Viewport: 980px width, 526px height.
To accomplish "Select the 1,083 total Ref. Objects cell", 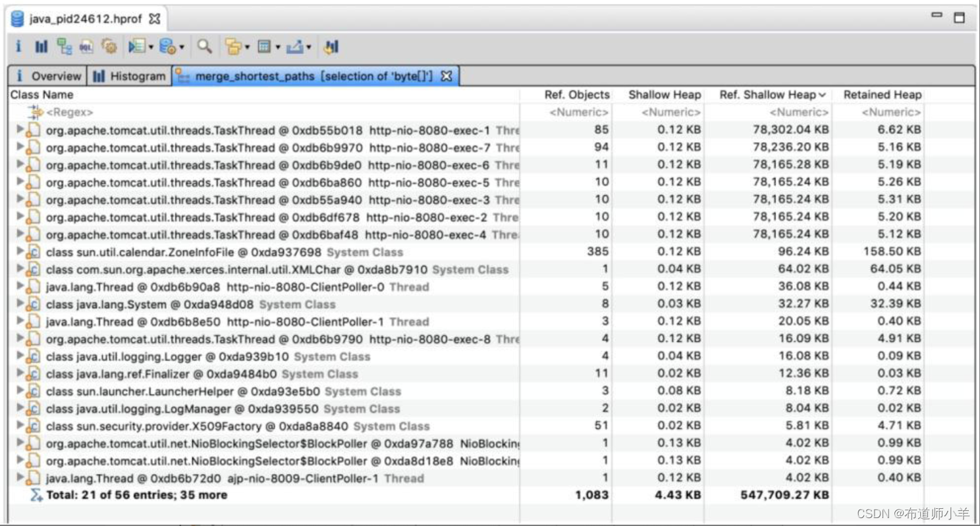I will (x=591, y=495).
